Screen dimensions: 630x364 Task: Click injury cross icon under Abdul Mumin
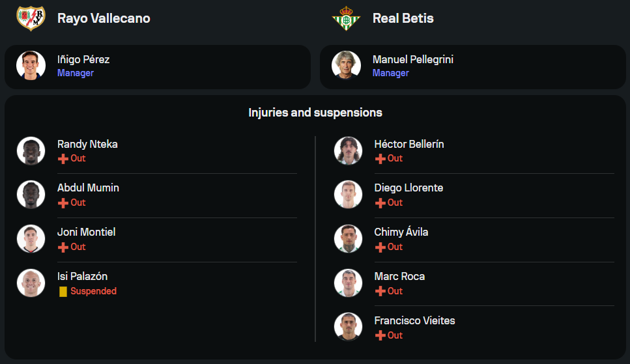tap(63, 203)
